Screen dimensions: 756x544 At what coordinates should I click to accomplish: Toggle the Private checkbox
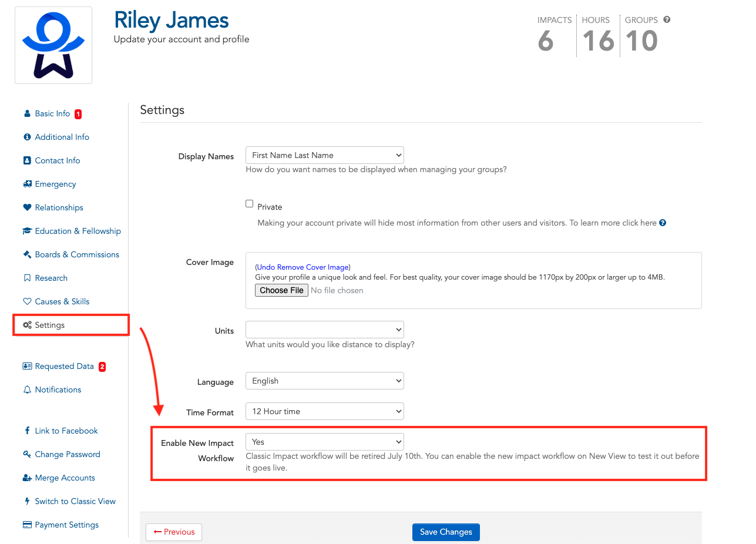click(250, 204)
